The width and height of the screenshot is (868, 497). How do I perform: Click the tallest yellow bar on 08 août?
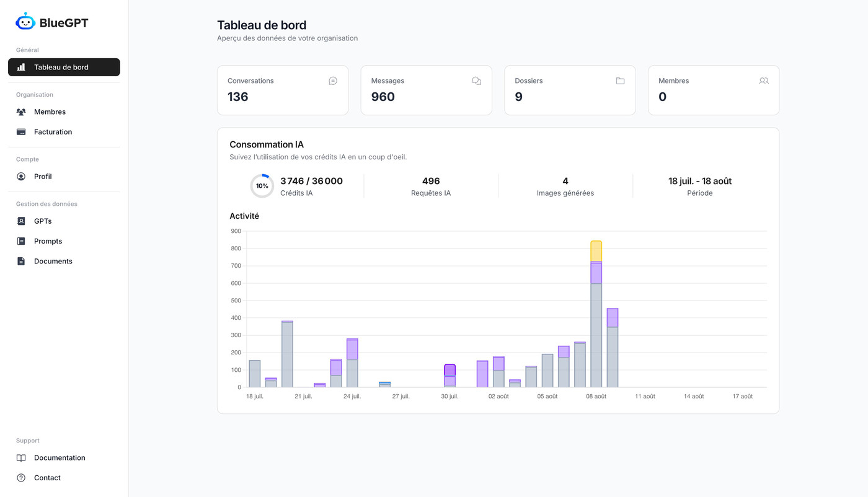point(595,250)
